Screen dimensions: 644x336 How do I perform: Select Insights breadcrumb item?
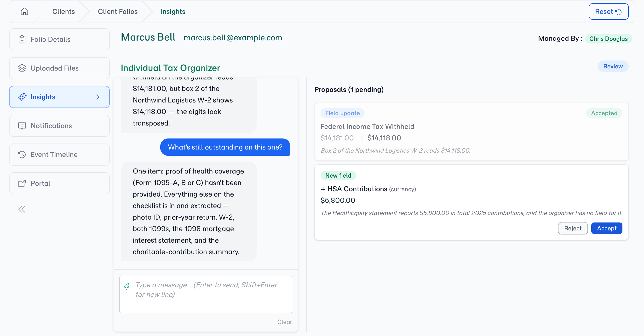[173, 12]
